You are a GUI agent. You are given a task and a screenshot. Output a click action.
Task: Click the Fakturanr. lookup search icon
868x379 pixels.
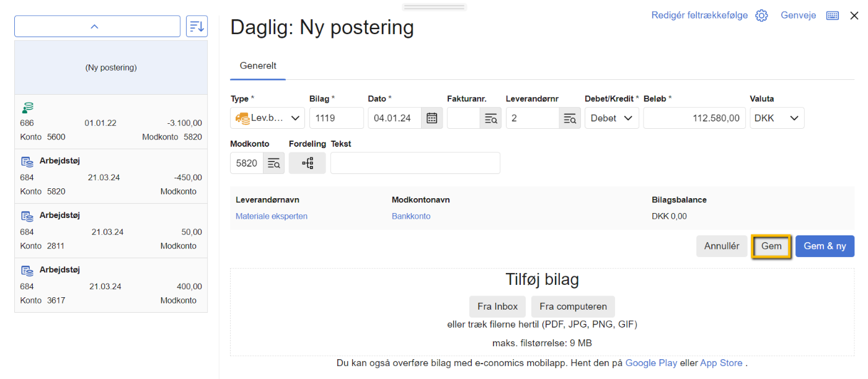490,118
